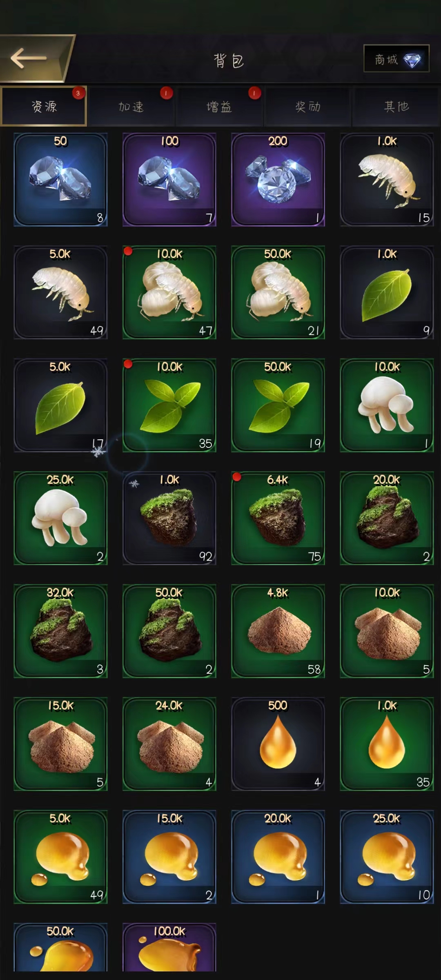Image resolution: width=441 pixels, height=980 pixels.
Task: Select the 24.0k sand pile item
Action: point(169,744)
